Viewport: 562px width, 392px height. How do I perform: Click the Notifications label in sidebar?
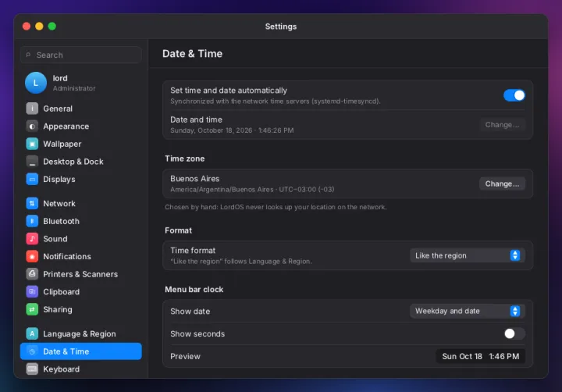coord(67,256)
